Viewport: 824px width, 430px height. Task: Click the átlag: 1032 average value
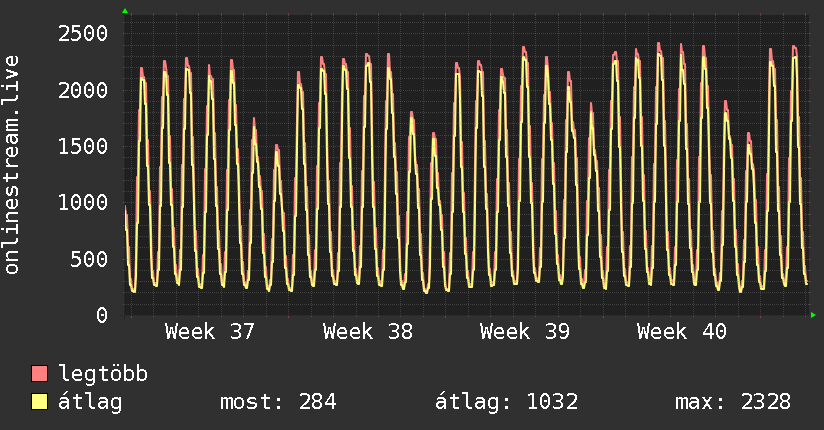(507, 402)
